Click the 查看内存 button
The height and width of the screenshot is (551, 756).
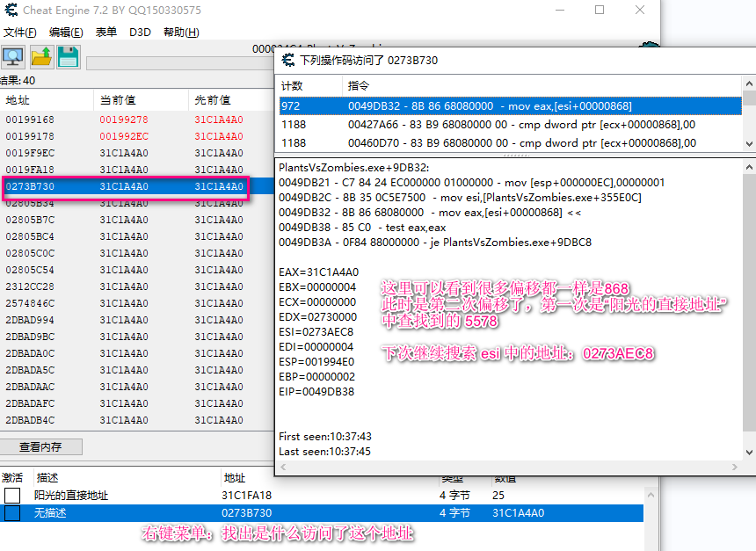point(41,447)
